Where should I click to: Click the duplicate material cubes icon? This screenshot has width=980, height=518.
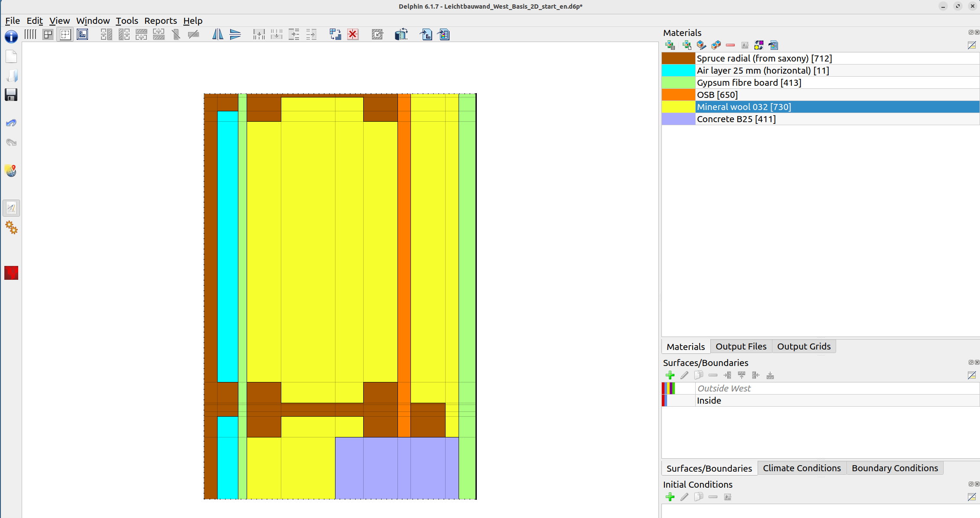pyautogui.click(x=716, y=45)
